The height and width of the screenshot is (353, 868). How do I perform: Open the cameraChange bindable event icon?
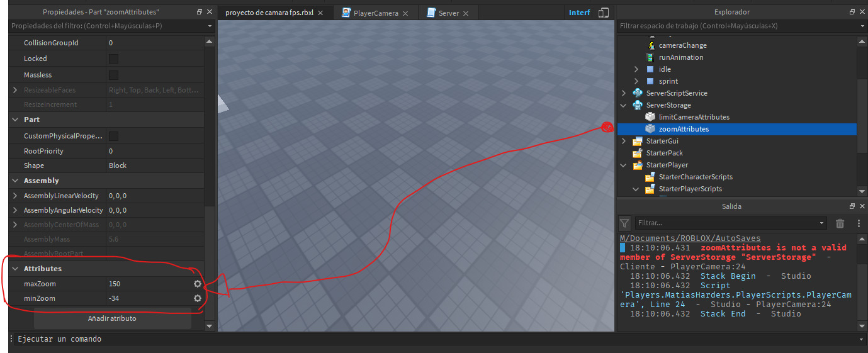(x=651, y=45)
